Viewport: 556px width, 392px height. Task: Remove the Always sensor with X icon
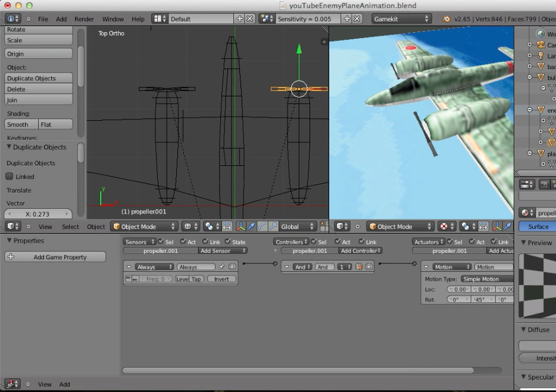[x=232, y=267]
